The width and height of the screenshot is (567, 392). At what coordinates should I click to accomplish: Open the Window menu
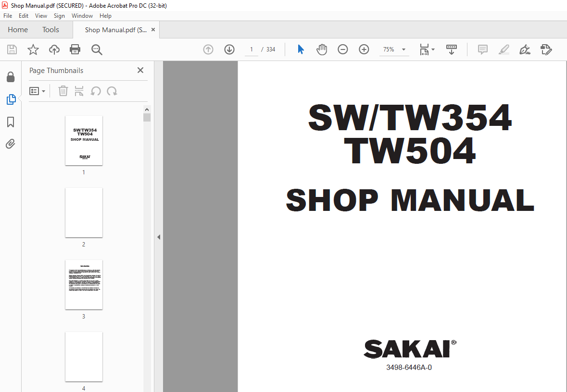[82, 16]
